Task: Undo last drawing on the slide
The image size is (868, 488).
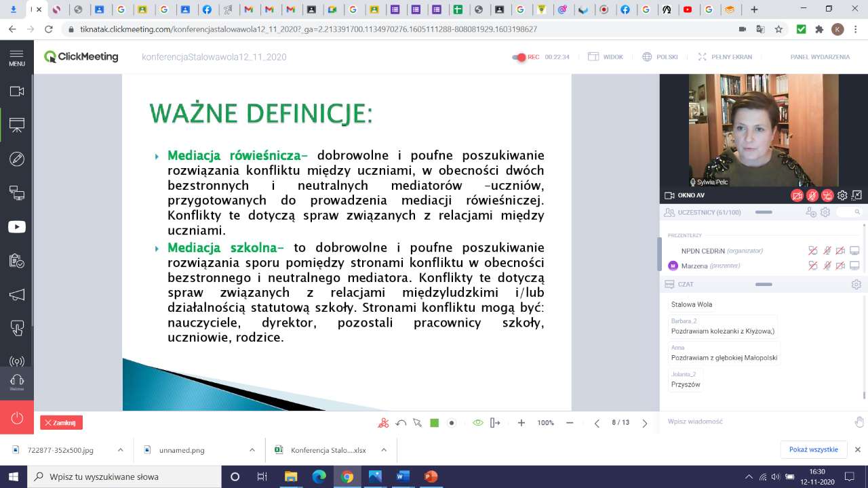Action: pyautogui.click(x=401, y=423)
